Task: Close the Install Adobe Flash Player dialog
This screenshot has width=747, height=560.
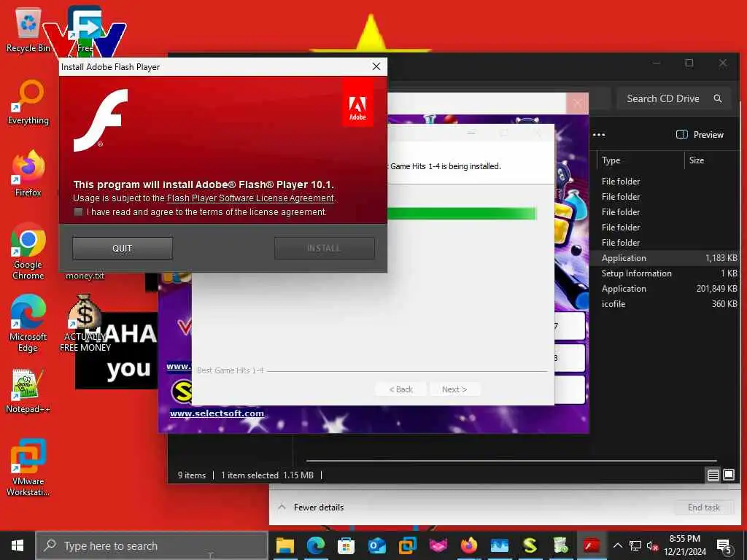Action: click(x=376, y=66)
